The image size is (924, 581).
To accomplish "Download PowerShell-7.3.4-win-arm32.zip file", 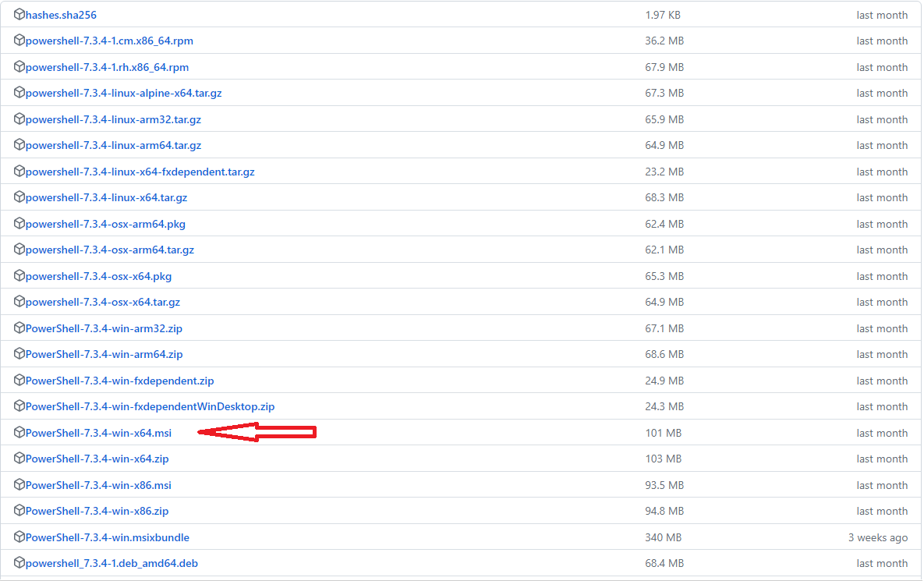I will click(x=104, y=328).
